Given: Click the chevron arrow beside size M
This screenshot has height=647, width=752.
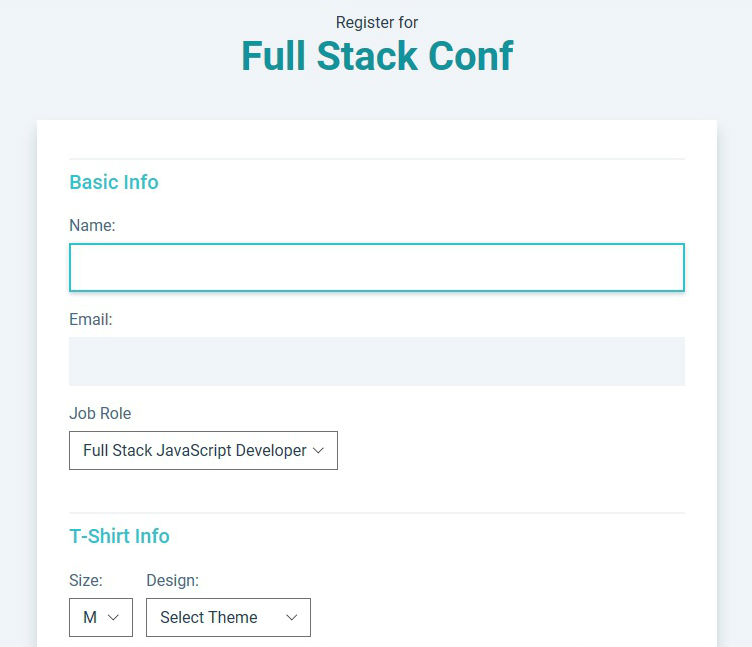Looking at the screenshot, I should pos(113,617).
